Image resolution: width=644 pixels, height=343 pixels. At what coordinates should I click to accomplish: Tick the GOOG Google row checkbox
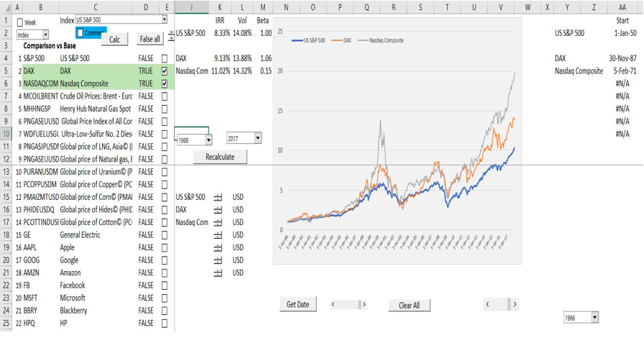tap(165, 260)
